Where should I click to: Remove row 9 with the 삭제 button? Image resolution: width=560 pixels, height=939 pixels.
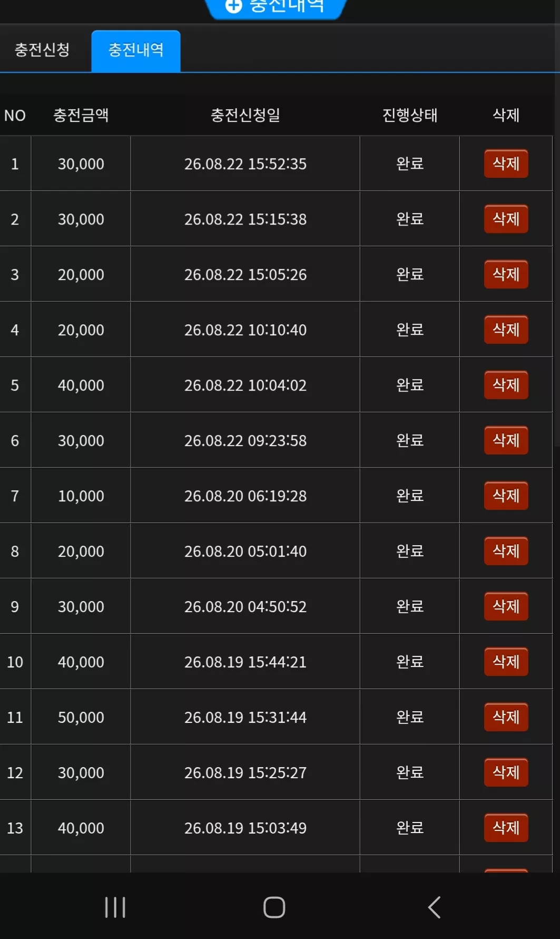click(x=506, y=606)
